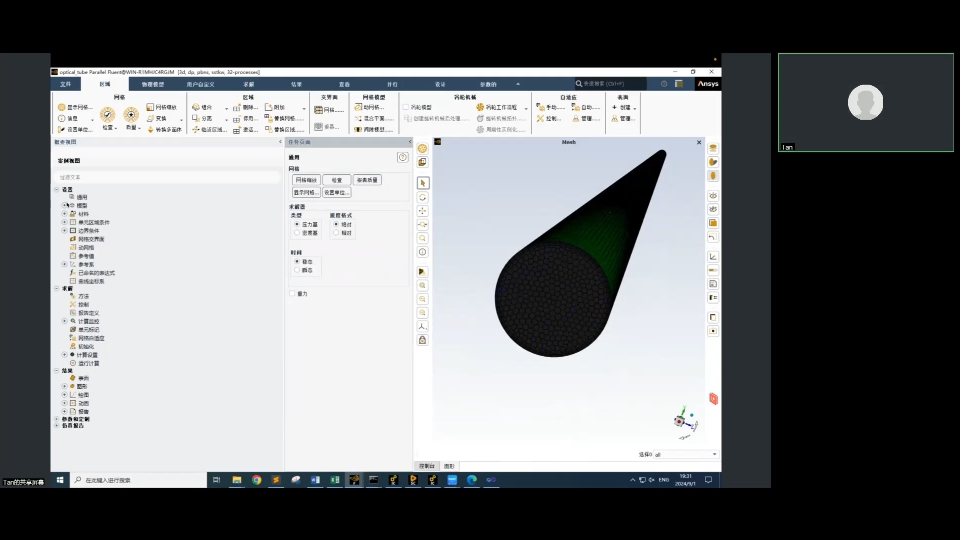Switch to the Results (结果) ribbon tab

click(x=296, y=84)
